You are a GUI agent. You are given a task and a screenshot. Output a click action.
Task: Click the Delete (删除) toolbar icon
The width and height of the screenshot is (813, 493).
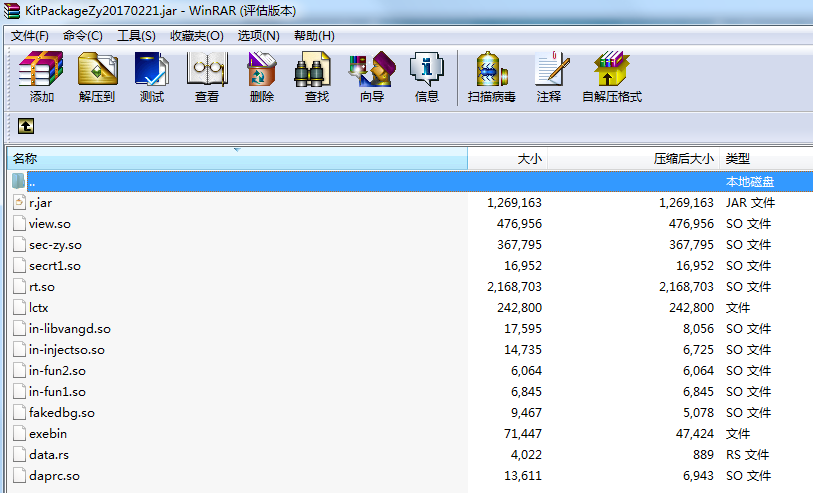262,68
